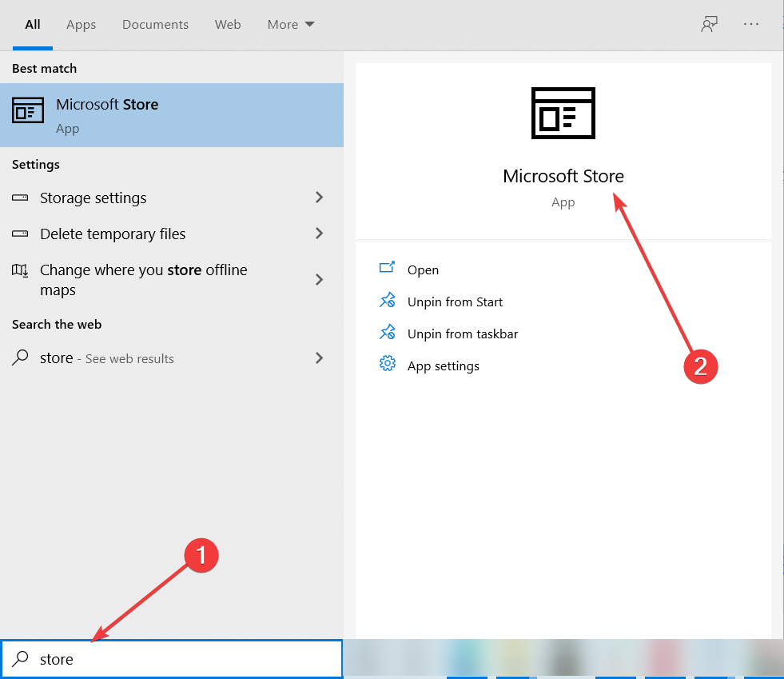
Task: Click the gear icon beside App settings
Action: tap(388, 363)
